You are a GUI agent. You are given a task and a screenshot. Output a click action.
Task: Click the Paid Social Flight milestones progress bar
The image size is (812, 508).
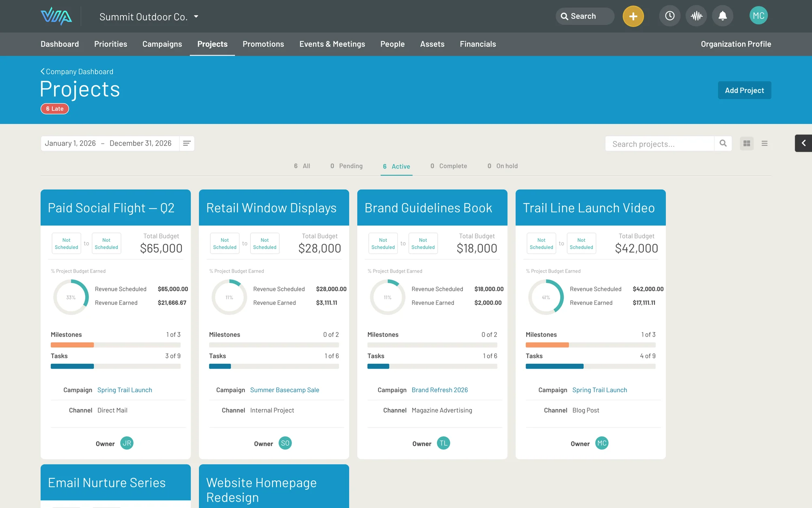tap(116, 345)
